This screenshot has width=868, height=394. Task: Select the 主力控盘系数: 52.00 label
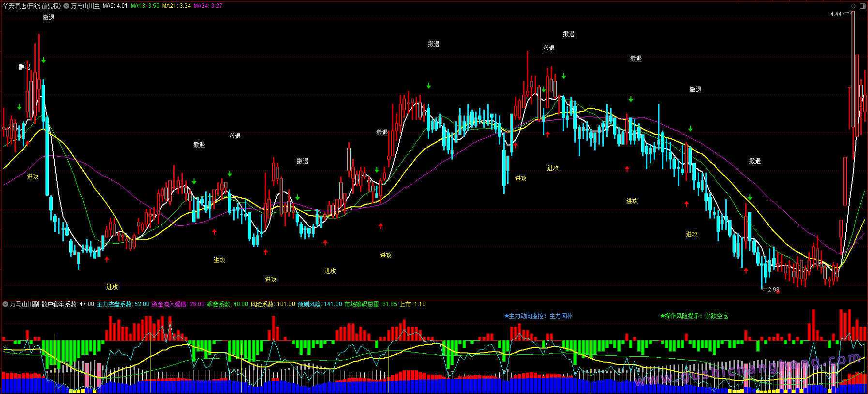(x=123, y=304)
